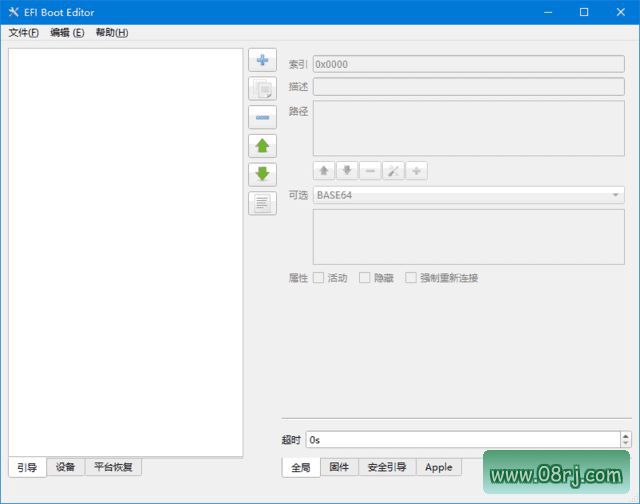Click the blue minus remove entry icon
640x504 pixels.
(x=262, y=117)
